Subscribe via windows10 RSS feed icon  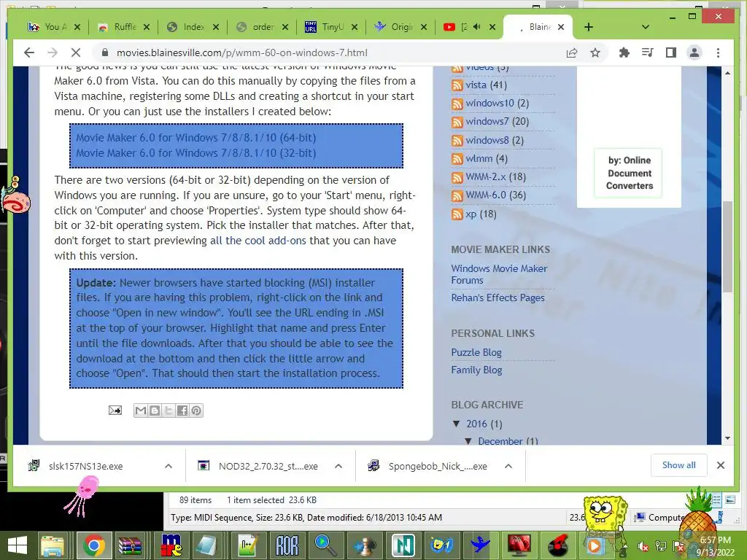coord(457,104)
